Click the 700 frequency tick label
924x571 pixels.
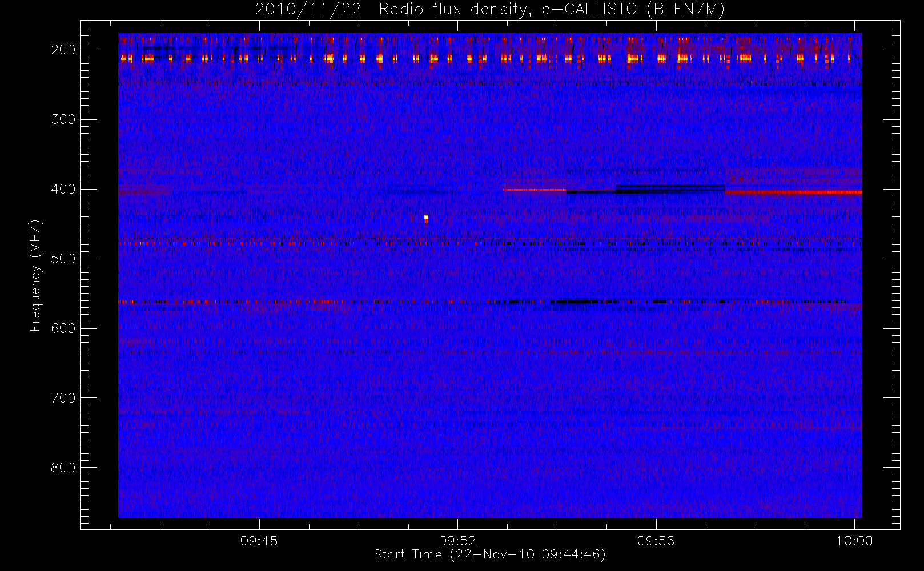click(x=63, y=398)
